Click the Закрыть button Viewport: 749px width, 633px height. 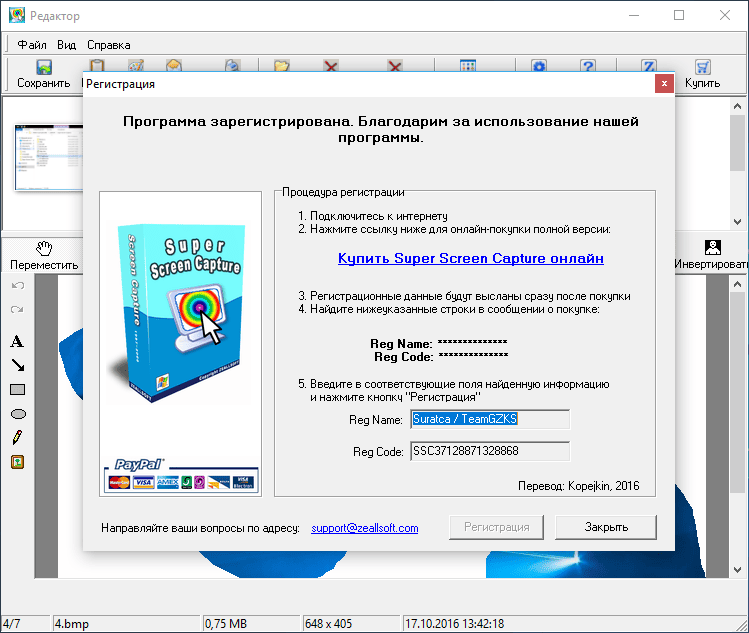(x=606, y=527)
